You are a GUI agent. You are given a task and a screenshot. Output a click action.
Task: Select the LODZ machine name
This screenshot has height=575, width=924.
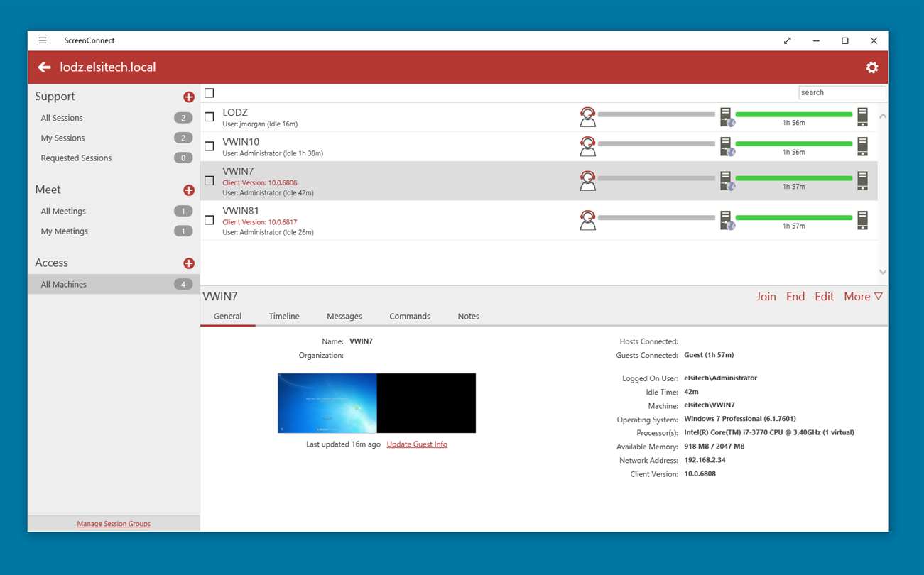point(235,112)
